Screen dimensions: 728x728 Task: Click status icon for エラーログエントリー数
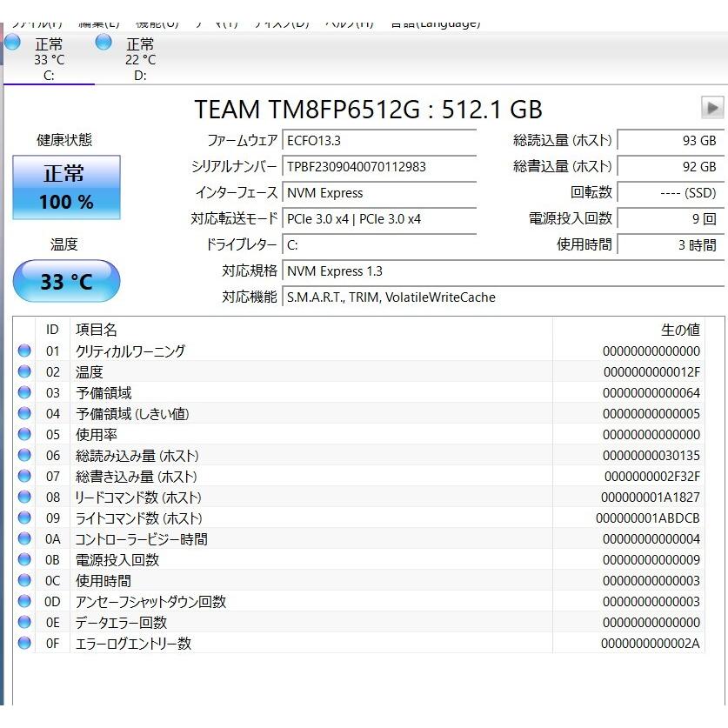(x=24, y=643)
